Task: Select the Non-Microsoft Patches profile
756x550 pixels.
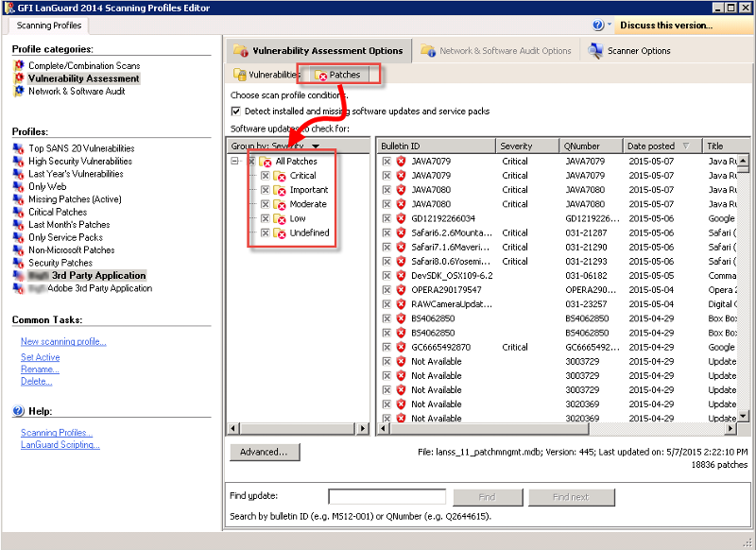Action: [72, 250]
